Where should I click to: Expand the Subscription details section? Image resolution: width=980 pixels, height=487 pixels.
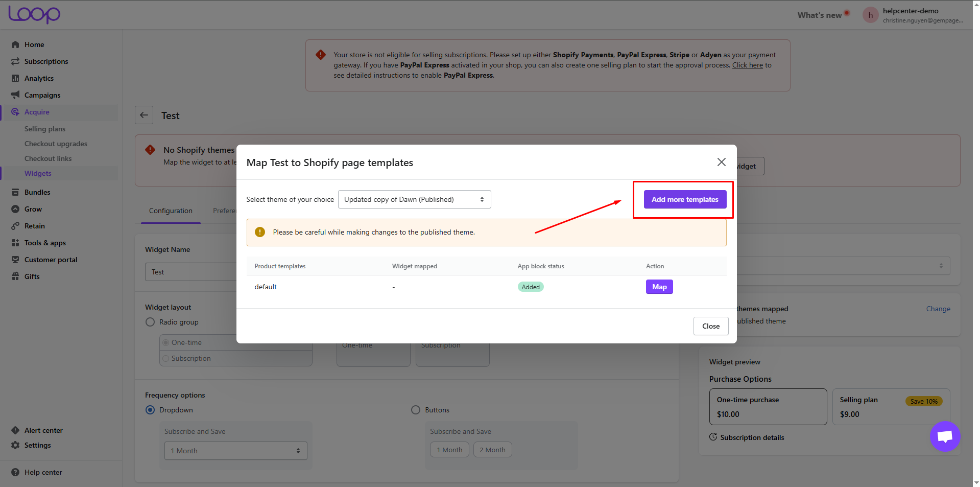coord(752,437)
